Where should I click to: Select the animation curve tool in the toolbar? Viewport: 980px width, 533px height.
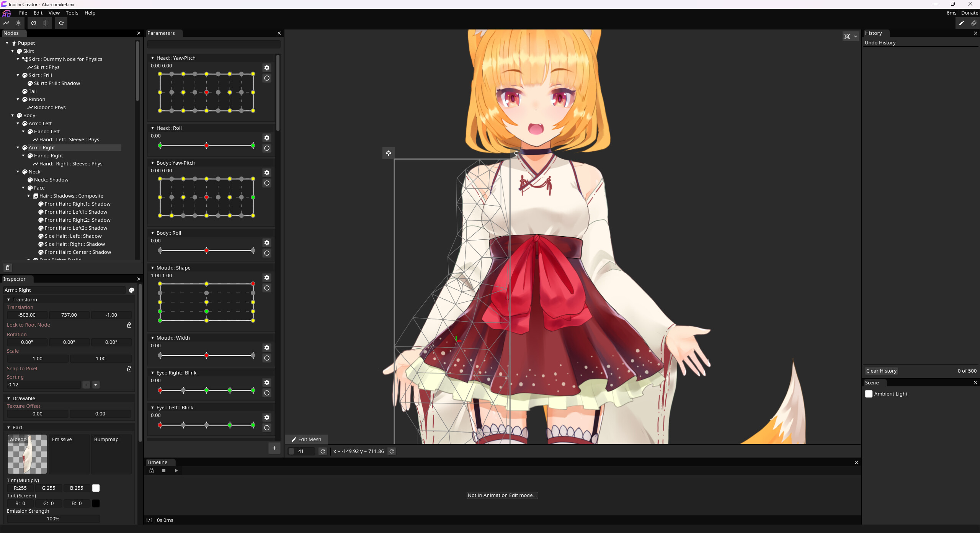click(6, 23)
